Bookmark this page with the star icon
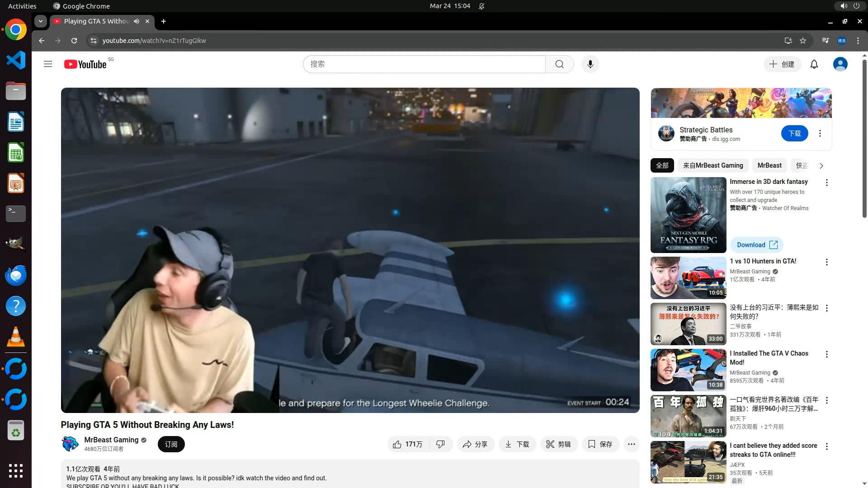The height and width of the screenshot is (488, 868). (803, 41)
